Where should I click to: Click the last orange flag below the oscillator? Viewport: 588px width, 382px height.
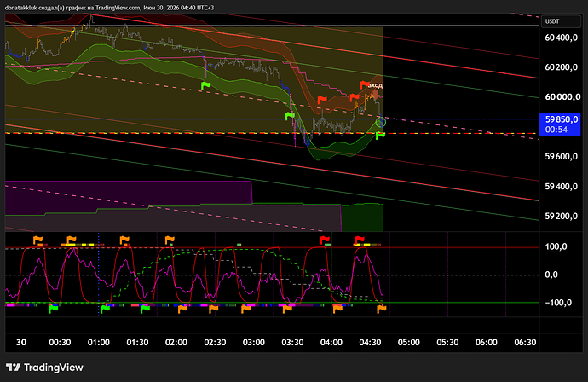pyautogui.click(x=382, y=309)
